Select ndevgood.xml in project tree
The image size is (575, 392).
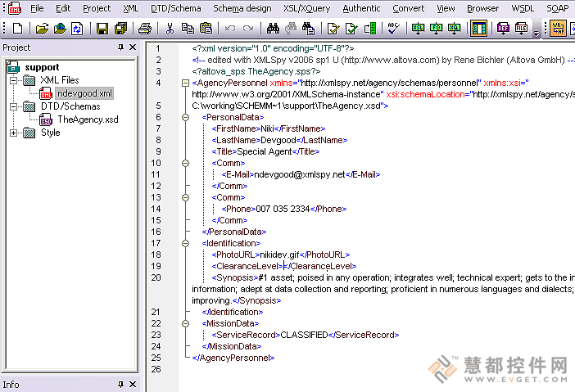[84, 93]
